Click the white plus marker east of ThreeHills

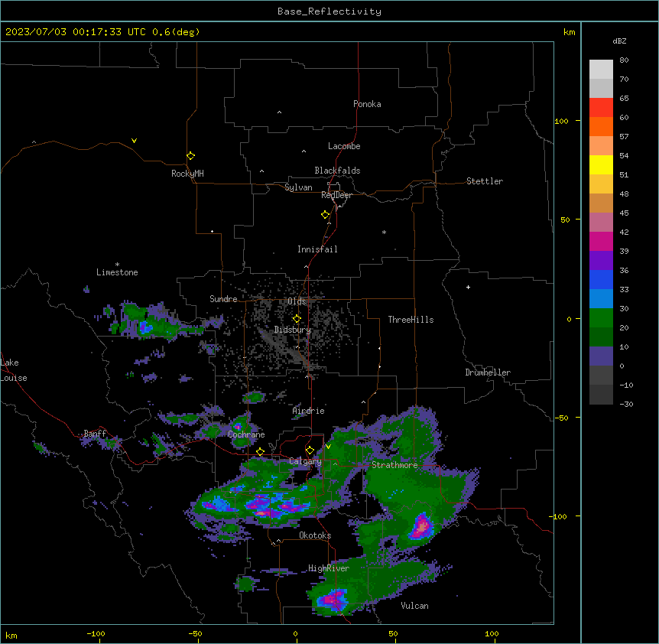[x=468, y=287]
